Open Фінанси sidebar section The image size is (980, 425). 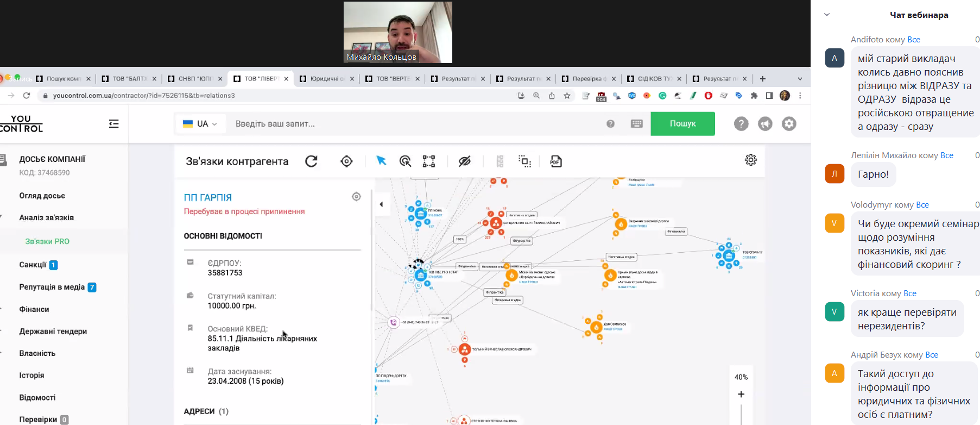pyautogui.click(x=34, y=309)
